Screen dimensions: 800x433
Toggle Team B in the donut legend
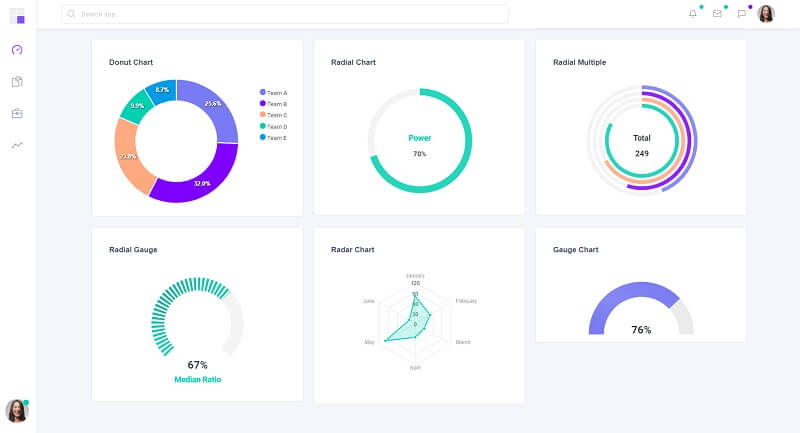[273, 104]
